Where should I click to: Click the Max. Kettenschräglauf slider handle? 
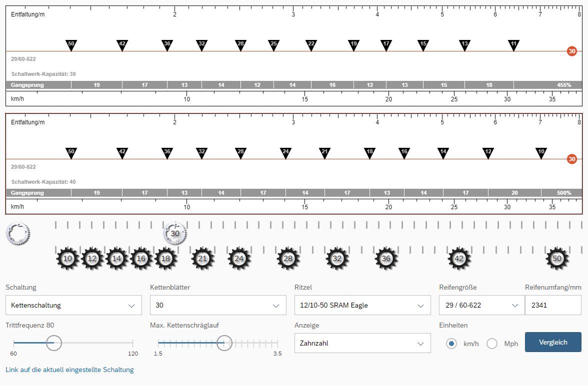224,343
